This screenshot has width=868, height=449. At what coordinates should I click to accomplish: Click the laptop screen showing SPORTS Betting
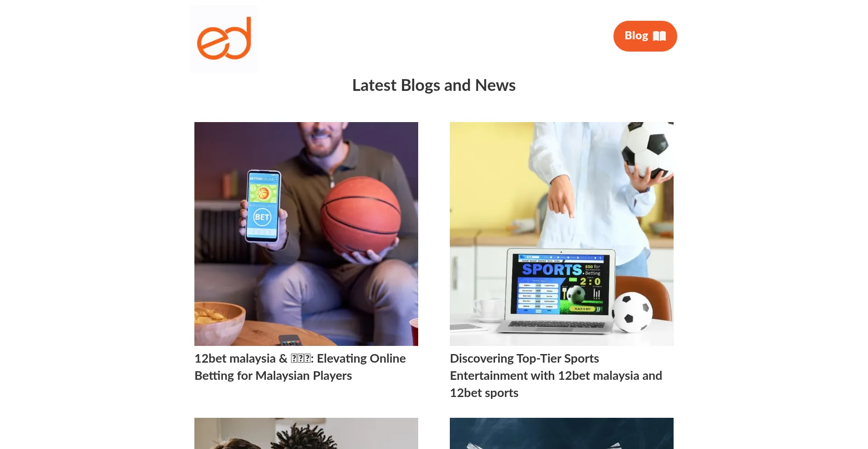pyautogui.click(x=560, y=284)
